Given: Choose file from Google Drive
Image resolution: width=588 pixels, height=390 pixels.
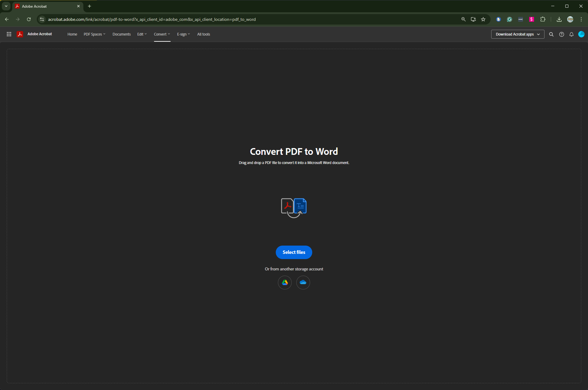Looking at the screenshot, I should [285, 282].
